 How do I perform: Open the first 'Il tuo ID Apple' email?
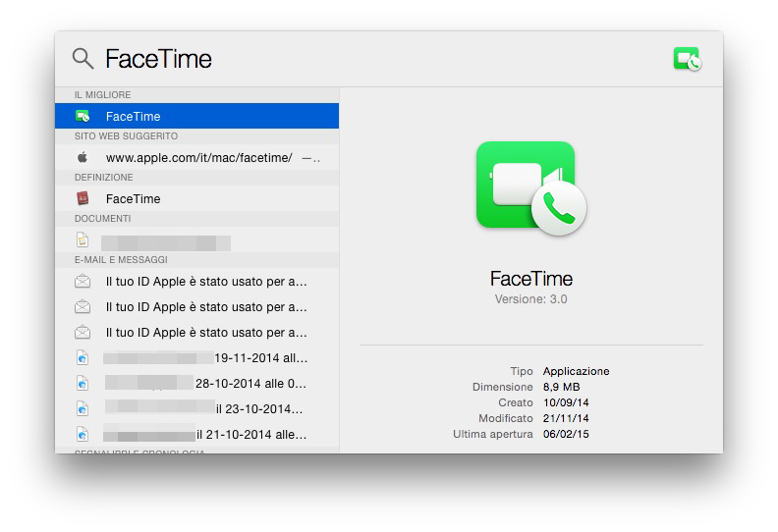[197, 282]
